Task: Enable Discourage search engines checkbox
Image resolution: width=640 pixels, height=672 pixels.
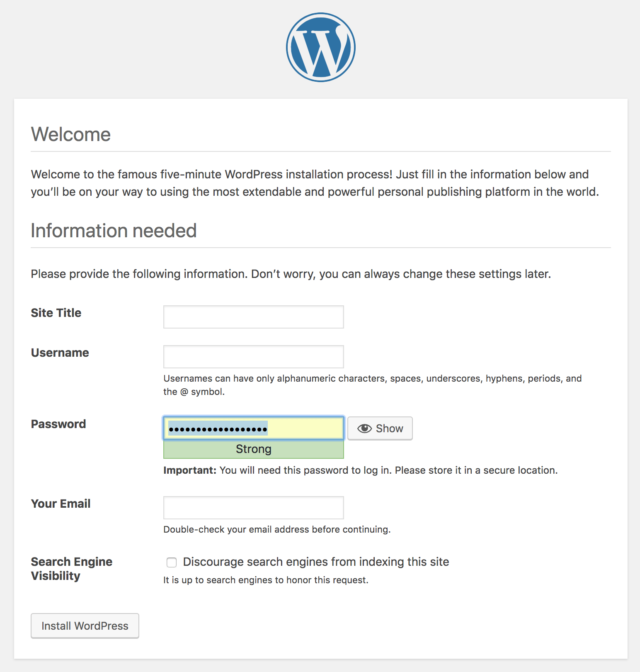Action: [172, 562]
